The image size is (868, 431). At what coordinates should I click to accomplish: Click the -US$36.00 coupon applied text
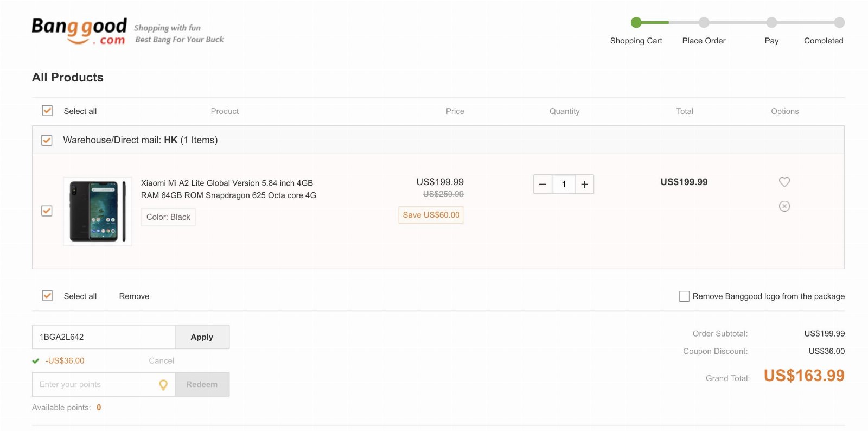pyautogui.click(x=65, y=360)
